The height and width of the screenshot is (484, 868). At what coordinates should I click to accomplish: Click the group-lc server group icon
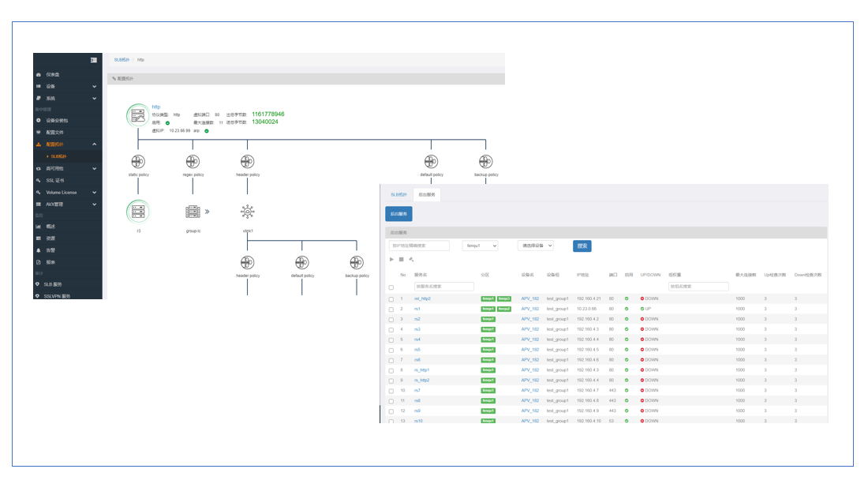pos(193,212)
